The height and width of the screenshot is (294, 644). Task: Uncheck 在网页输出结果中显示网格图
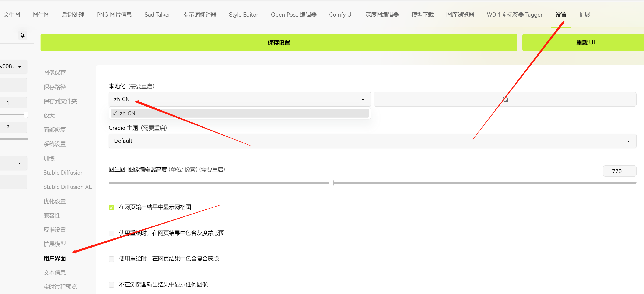coord(112,207)
